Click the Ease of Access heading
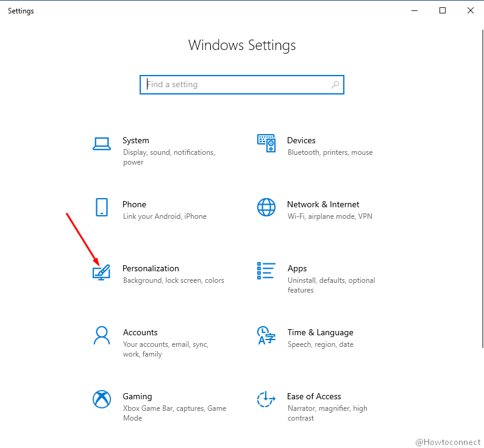Image resolution: width=484 pixels, height=448 pixels. coord(314,396)
